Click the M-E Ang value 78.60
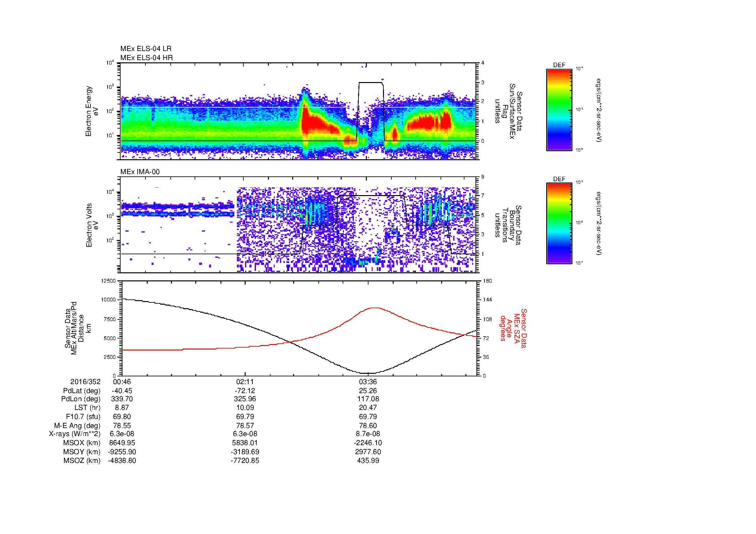Image resolution: width=756 pixels, height=534 pixels. [368, 426]
